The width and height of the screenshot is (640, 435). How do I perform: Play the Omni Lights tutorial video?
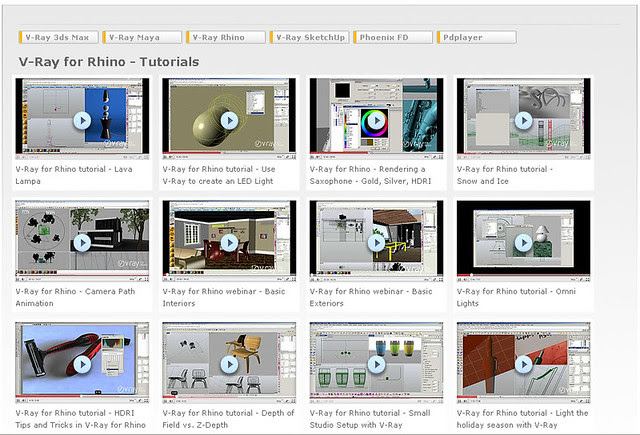(x=523, y=243)
